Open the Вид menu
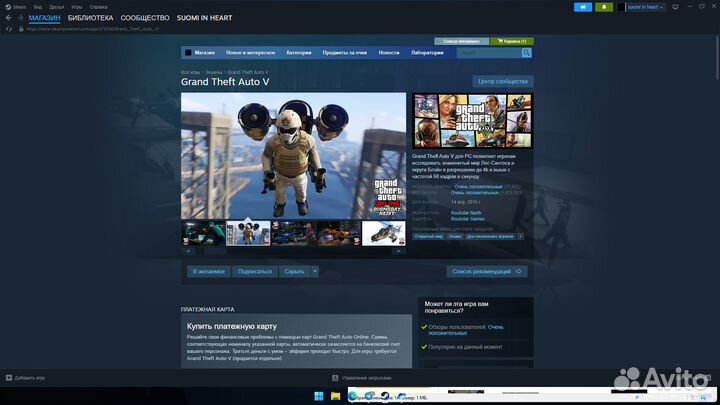The width and height of the screenshot is (720, 405). 38,7
